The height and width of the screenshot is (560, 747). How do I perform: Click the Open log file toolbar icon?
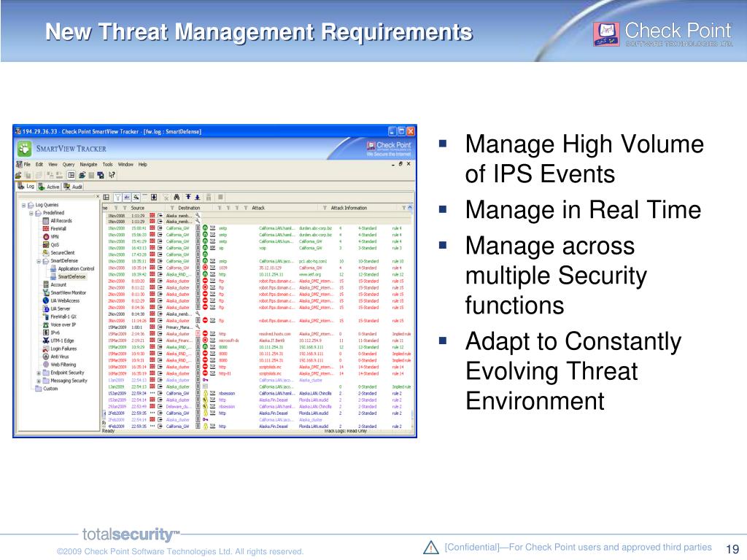18,175
